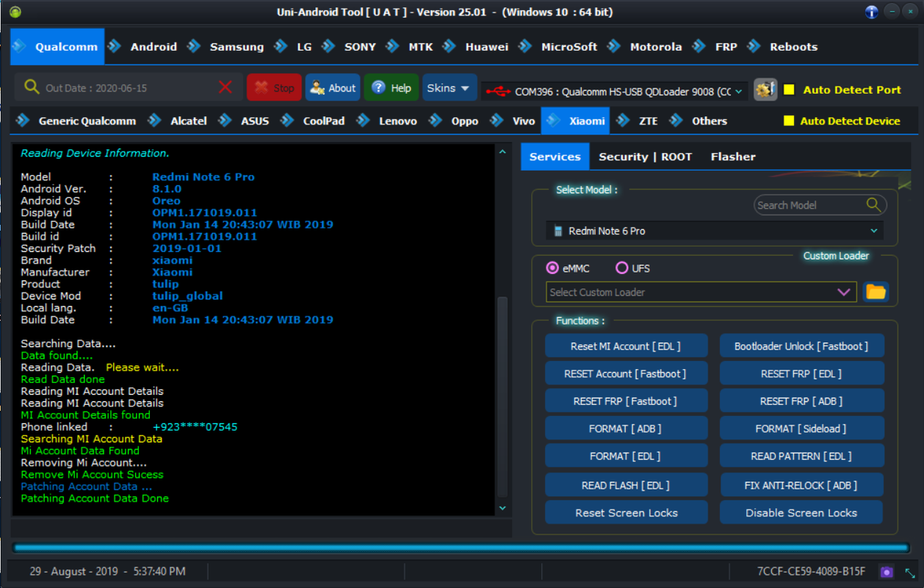Click the log panel vertical scrollbar thumb

click(x=502, y=397)
